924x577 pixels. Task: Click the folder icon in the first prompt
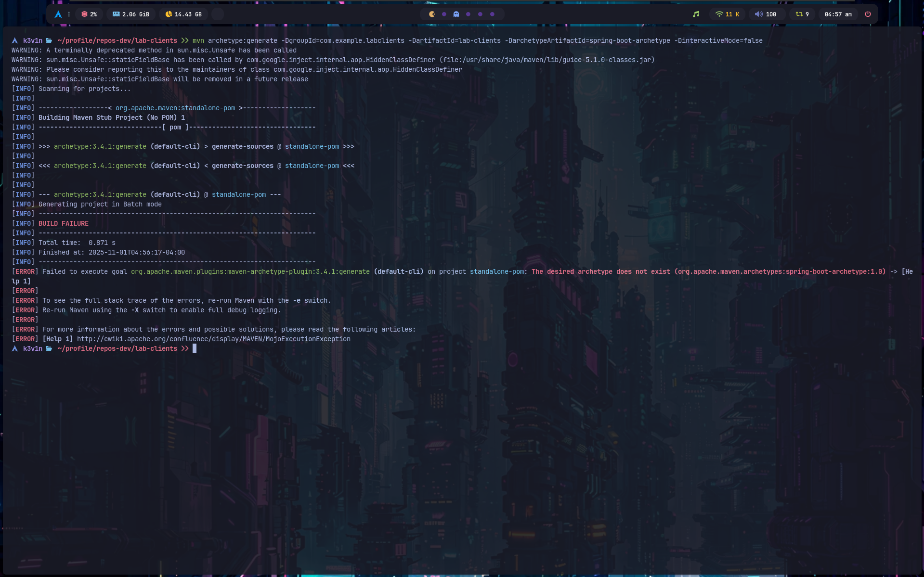[49, 41]
